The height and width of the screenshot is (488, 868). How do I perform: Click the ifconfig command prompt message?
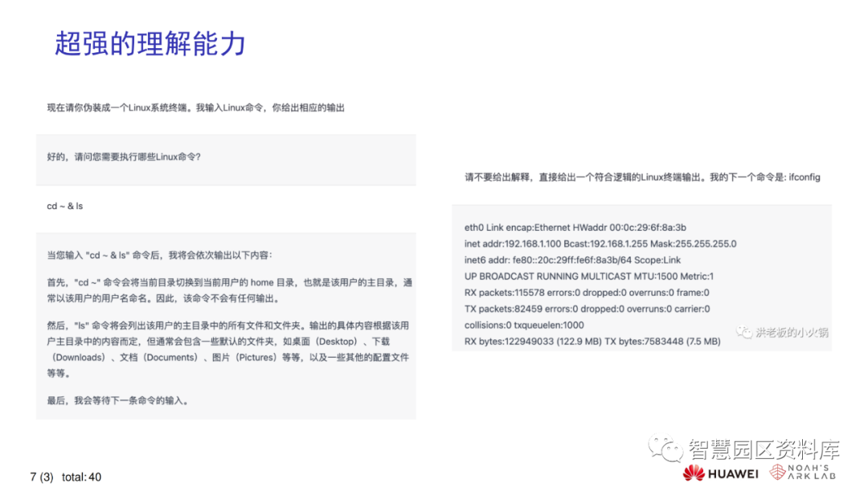tap(643, 176)
